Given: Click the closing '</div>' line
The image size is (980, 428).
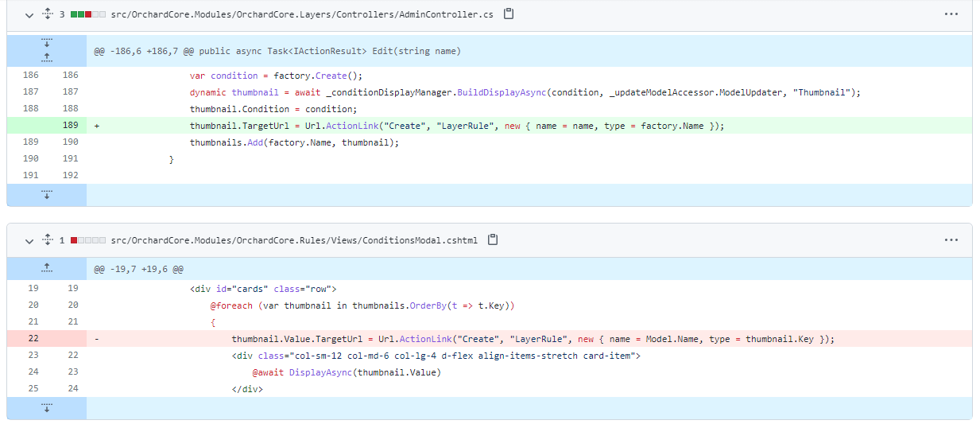Looking at the screenshot, I should point(246,389).
